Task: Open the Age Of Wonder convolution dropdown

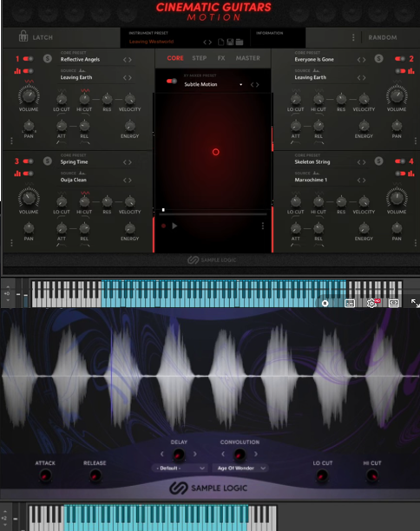Action: tap(240, 468)
